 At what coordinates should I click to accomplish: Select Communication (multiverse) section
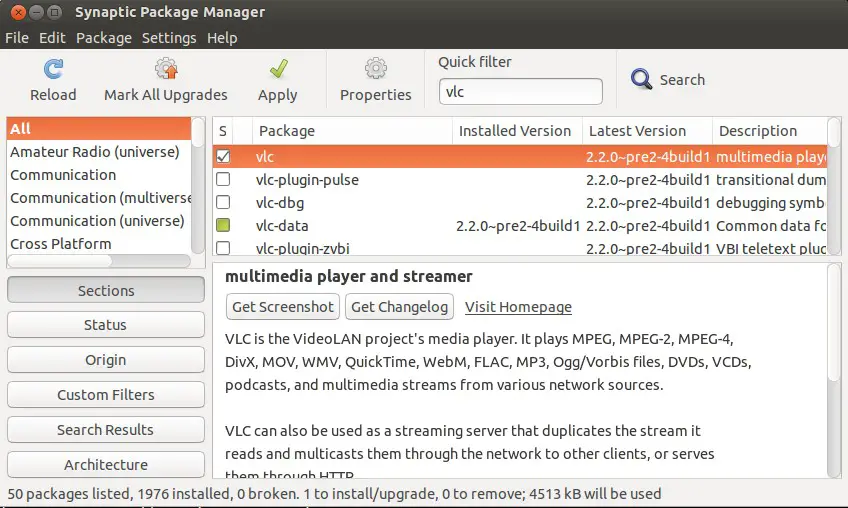(99, 198)
